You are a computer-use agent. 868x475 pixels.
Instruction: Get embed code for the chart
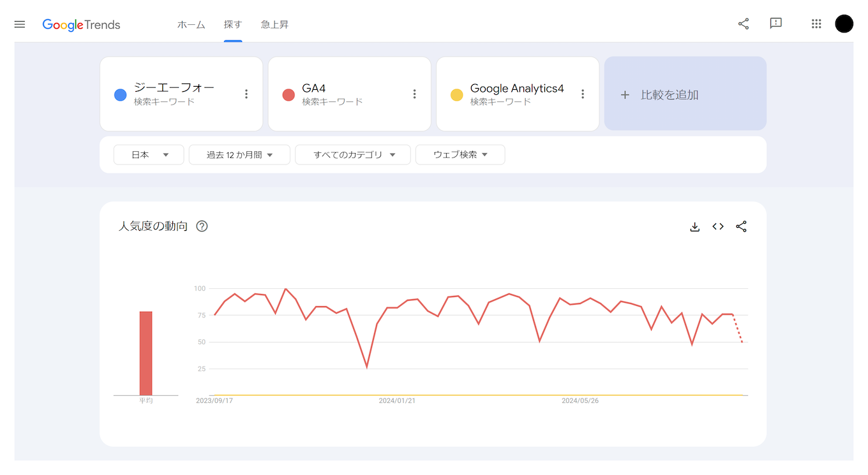(x=718, y=226)
